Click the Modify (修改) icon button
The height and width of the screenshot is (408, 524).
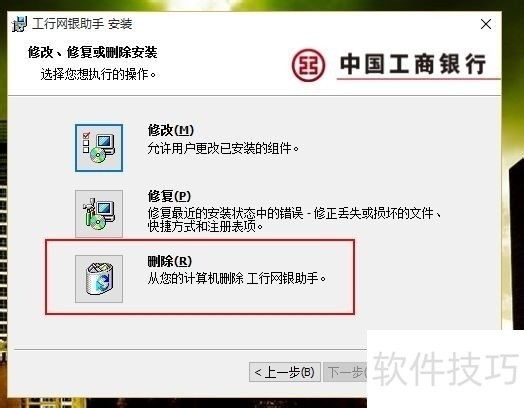point(99,148)
